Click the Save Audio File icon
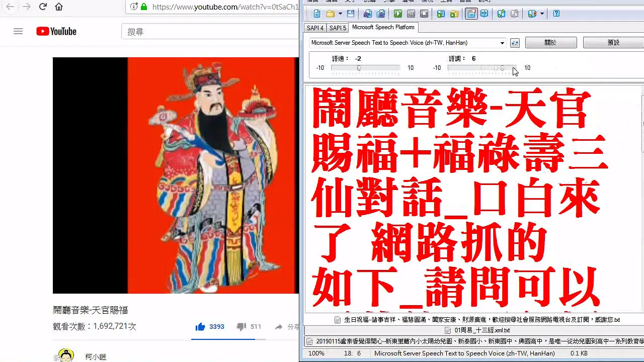The height and width of the screenshot is (362, 644). click(368, 14)
